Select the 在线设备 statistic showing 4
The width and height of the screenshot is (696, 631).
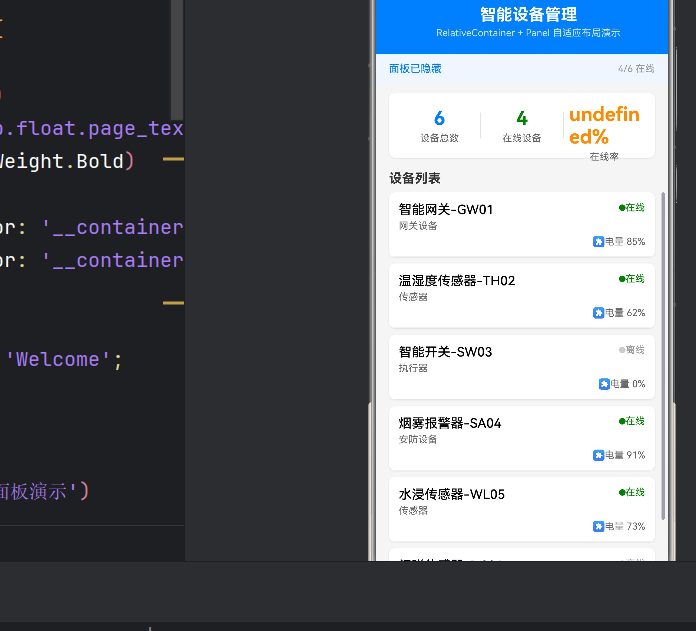[x=522, y=126]
